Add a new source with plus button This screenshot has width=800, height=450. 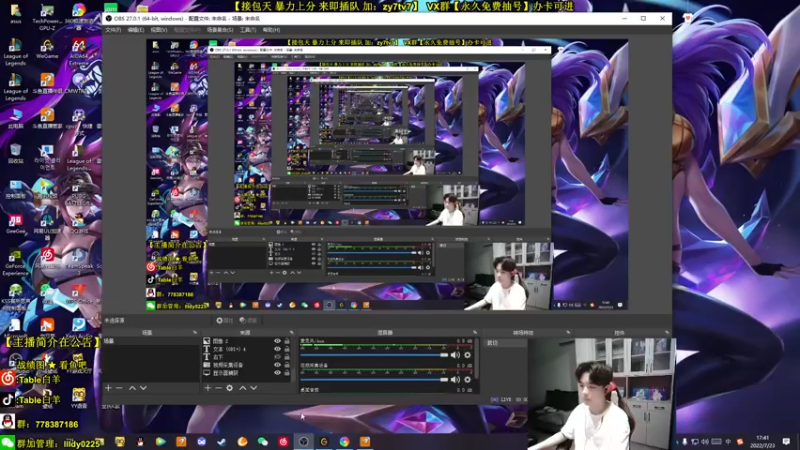pyautogui.click(x=208, y=388)
